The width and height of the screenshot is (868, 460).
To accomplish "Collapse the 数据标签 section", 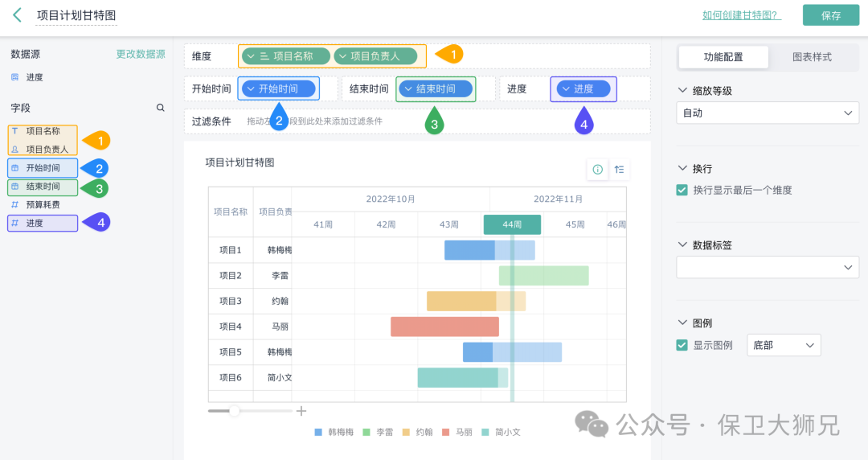I will pyautogui.click(x=682, y=244).
